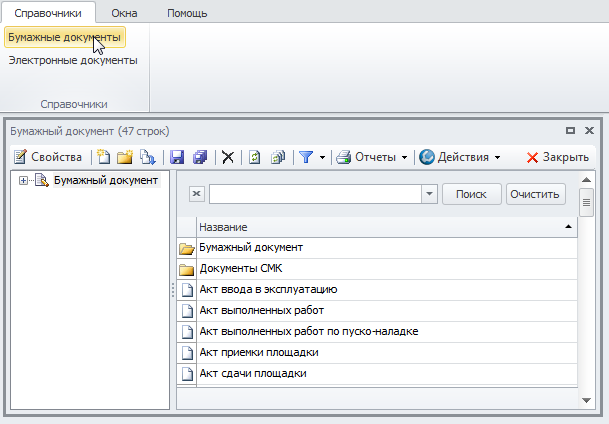Select the Акт выполненных работ row
The image size is (609, 424).
click(262, 310)
